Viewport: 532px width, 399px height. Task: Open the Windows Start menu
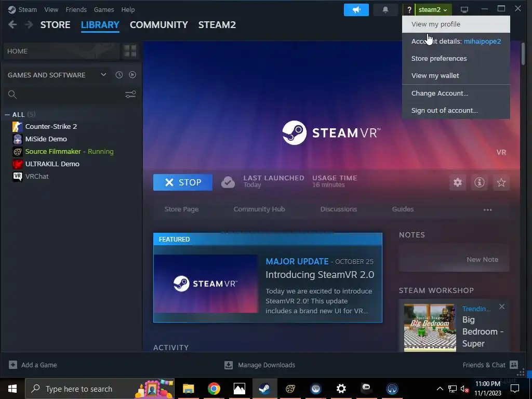(12, 389)
